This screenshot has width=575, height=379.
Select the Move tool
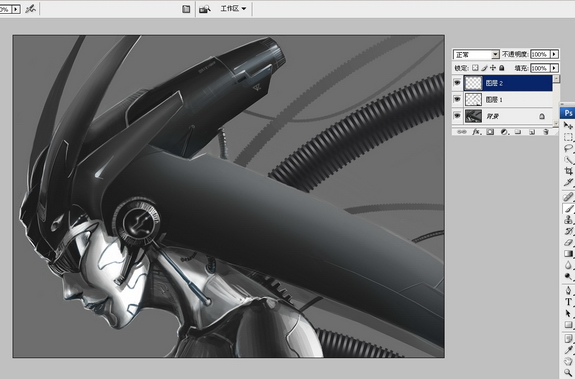pyautogui.click(x=568, y=126)
